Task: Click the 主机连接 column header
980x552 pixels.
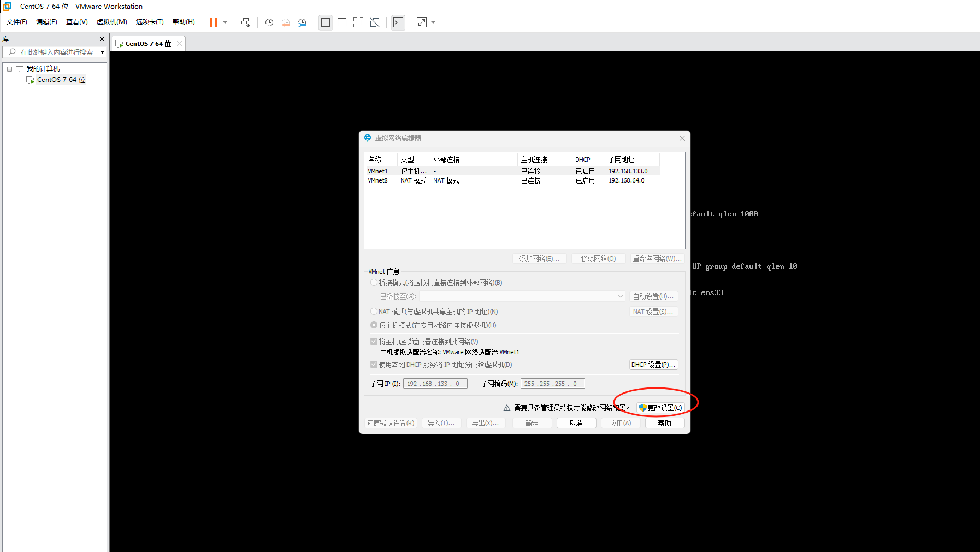Action: tap(545, 160)
